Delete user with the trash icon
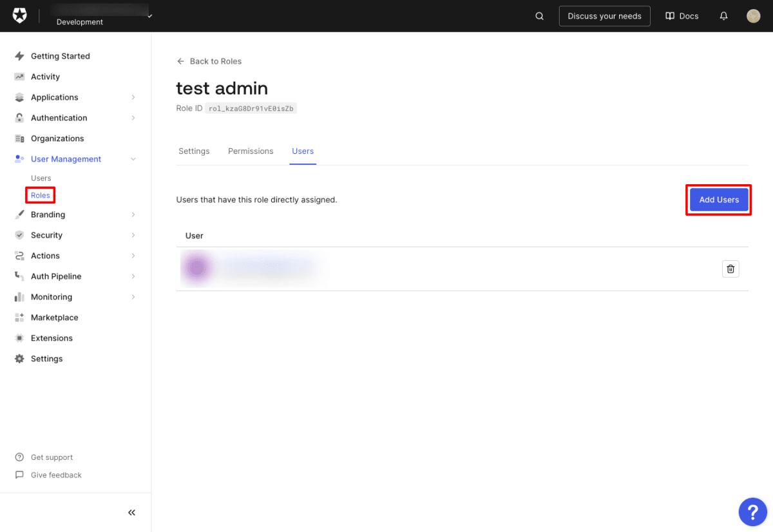This screenshot has height=532, width=773. click(x=730, y=269)
